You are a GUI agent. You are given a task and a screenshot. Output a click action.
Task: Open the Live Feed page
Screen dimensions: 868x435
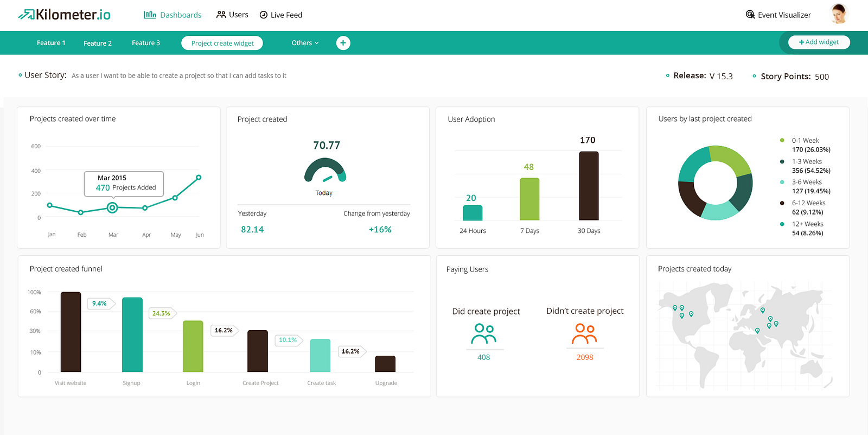[x=281, y=15]
